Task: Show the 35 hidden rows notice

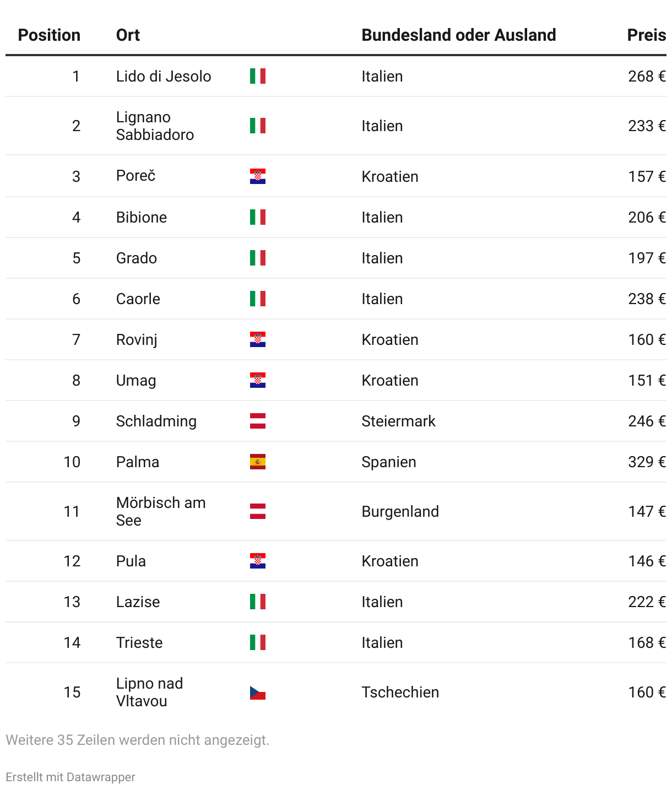Action: 138,740
